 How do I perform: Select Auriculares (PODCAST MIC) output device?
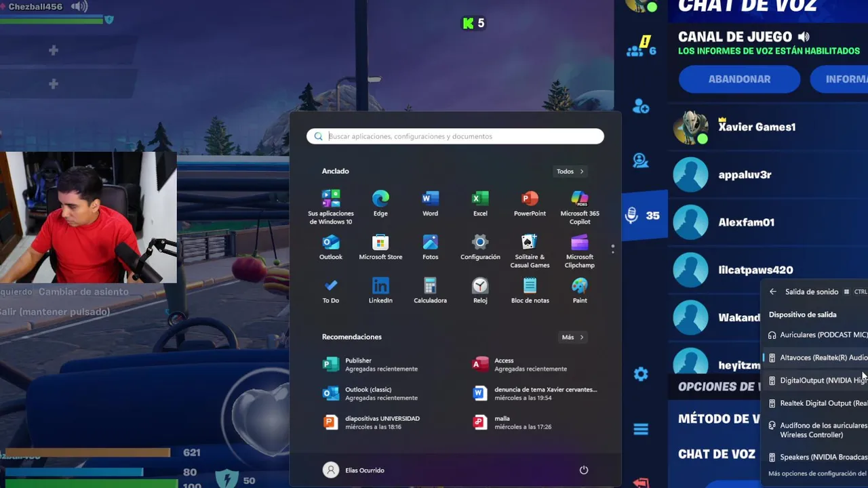point(816,335)
